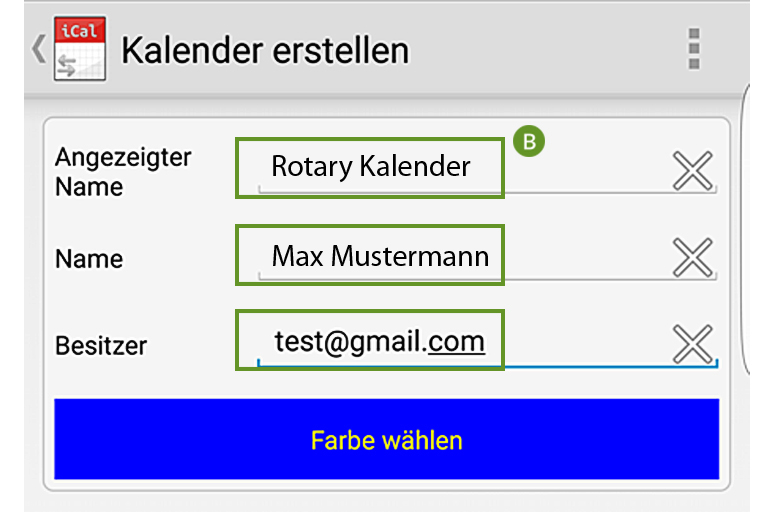Clear the Name field using its X icon
This screenshot has height=512, width=768.
(x=692, y=257)
